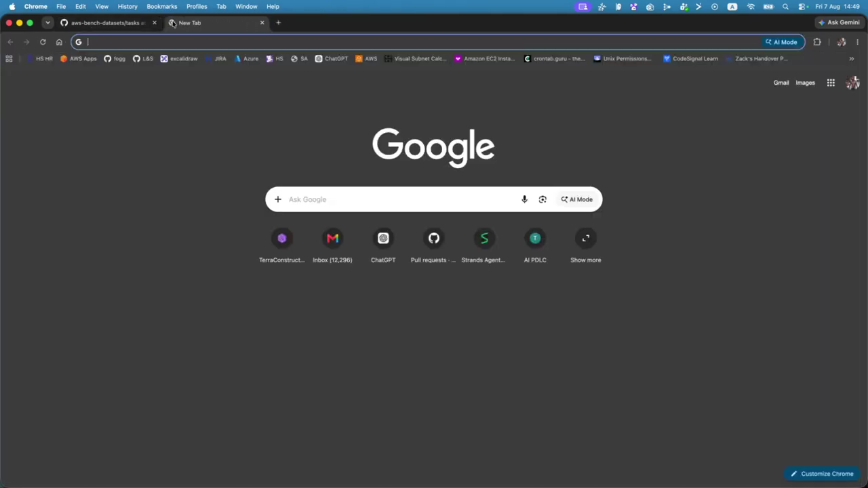Open the profile avatar in Chrome toolbar
This screenshot has width=868, height=488.
click(x=842, y=42)
